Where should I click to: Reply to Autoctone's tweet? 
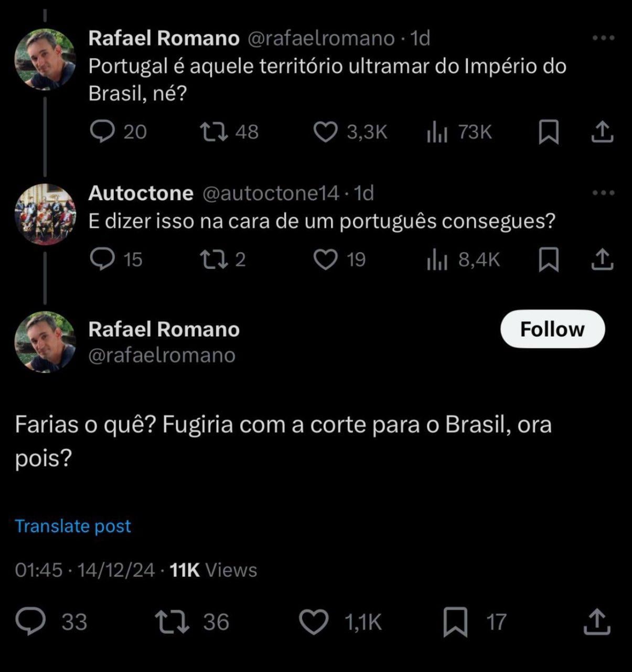(102, 259)
